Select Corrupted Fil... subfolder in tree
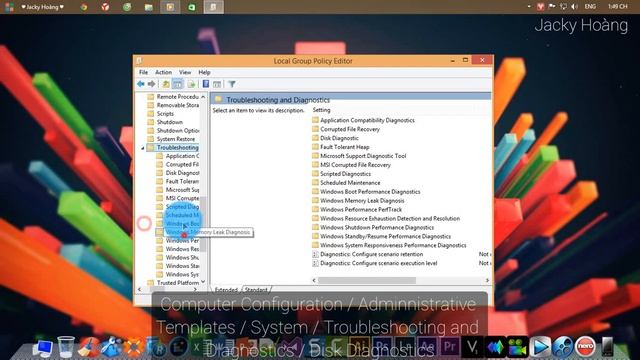640x360 pixels. click(x=178, y=164)
